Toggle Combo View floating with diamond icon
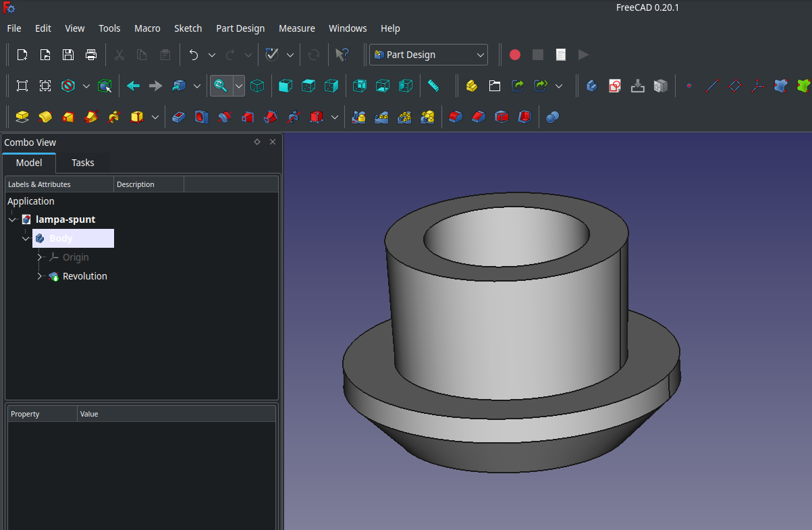The height and width of the screenshot is (530, 812). point(257,142)
